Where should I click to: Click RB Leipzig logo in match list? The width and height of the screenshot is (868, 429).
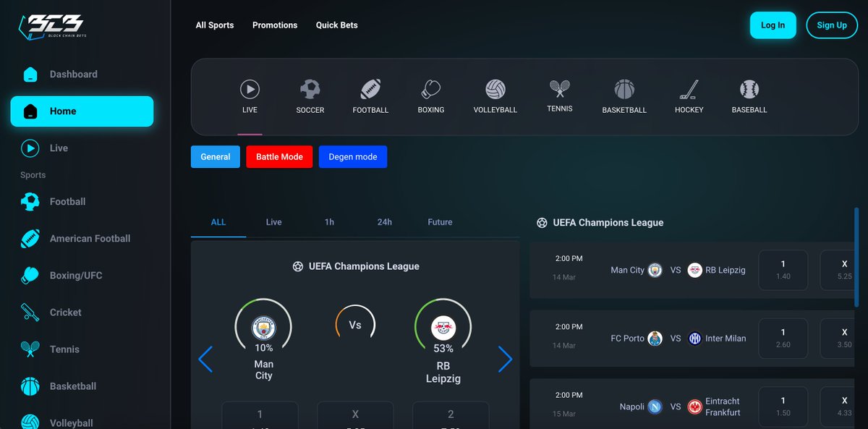[x=695, y=270]
